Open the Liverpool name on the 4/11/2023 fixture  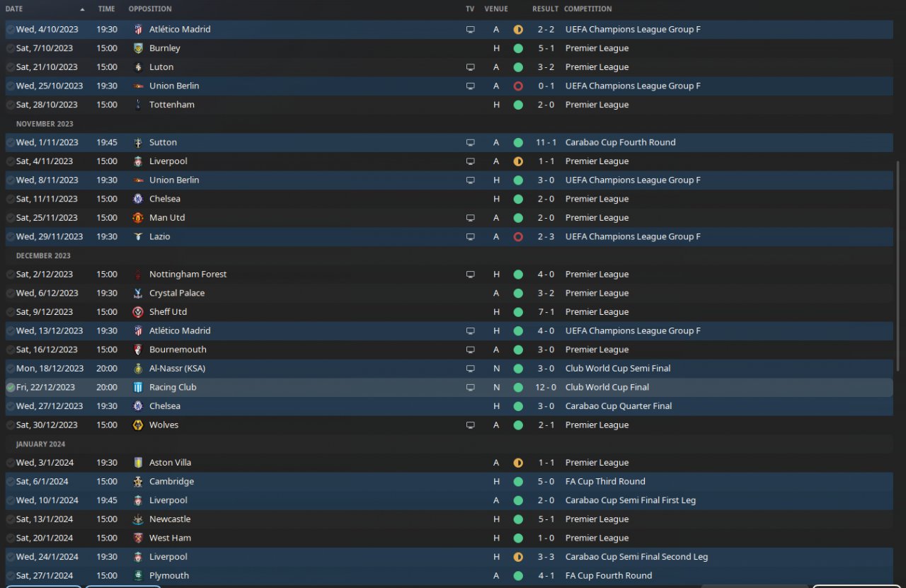[168, 161]
